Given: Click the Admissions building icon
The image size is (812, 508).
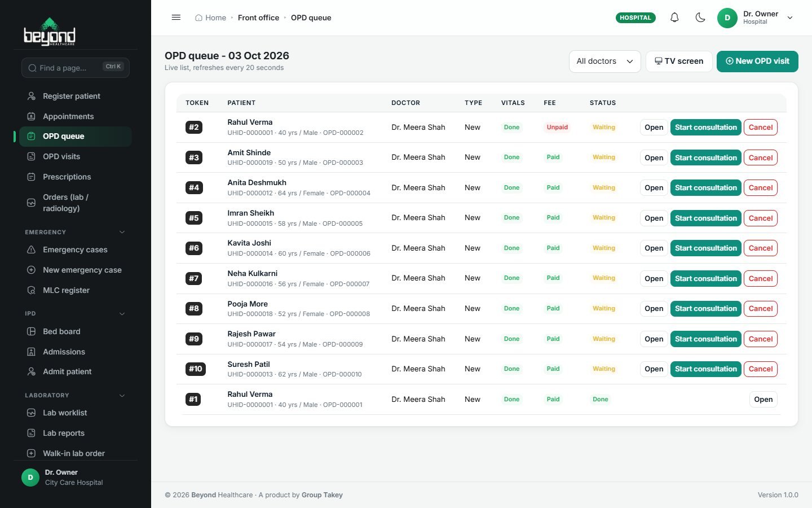Looking at the screenshot, I should (32, 352).
